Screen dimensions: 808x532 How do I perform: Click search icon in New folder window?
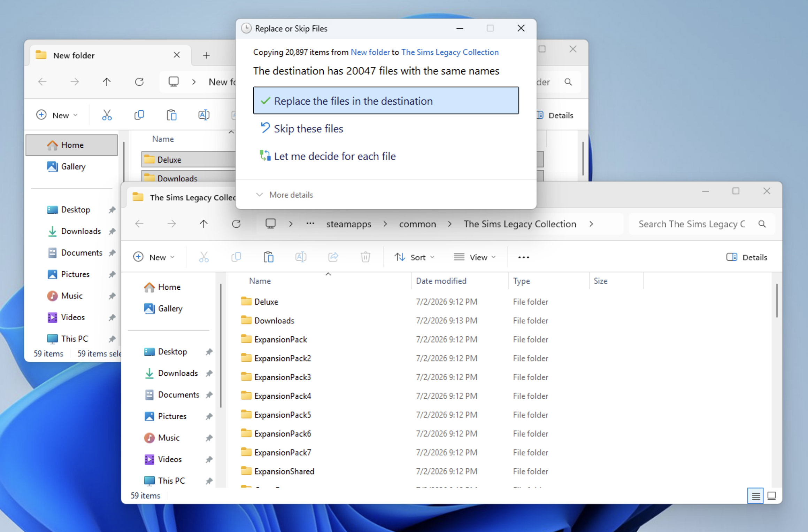[x=568, y=82]
